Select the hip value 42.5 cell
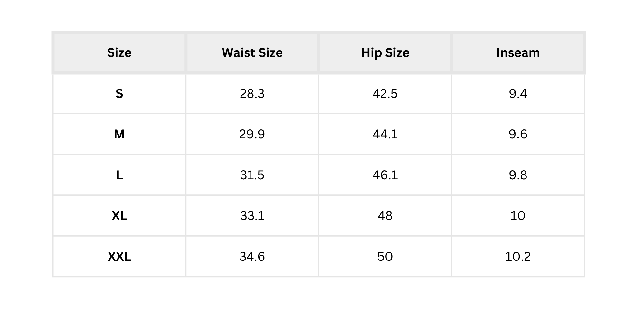644x322 pixels. (x=385, y=94)
